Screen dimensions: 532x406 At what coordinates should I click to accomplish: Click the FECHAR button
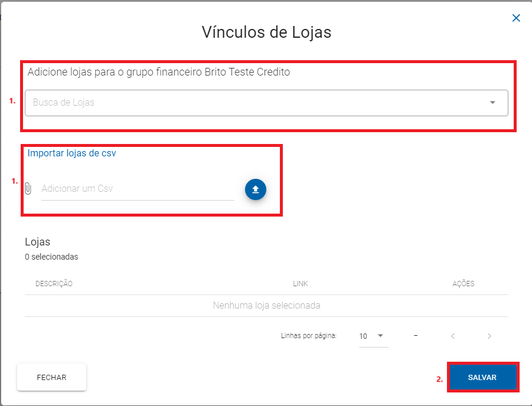point(51,377)
